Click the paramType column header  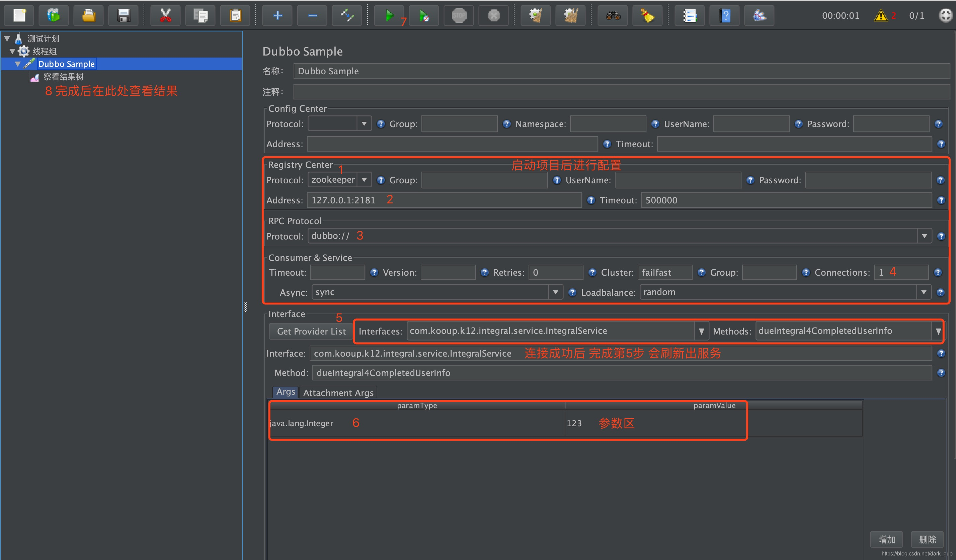click(417, 405)
